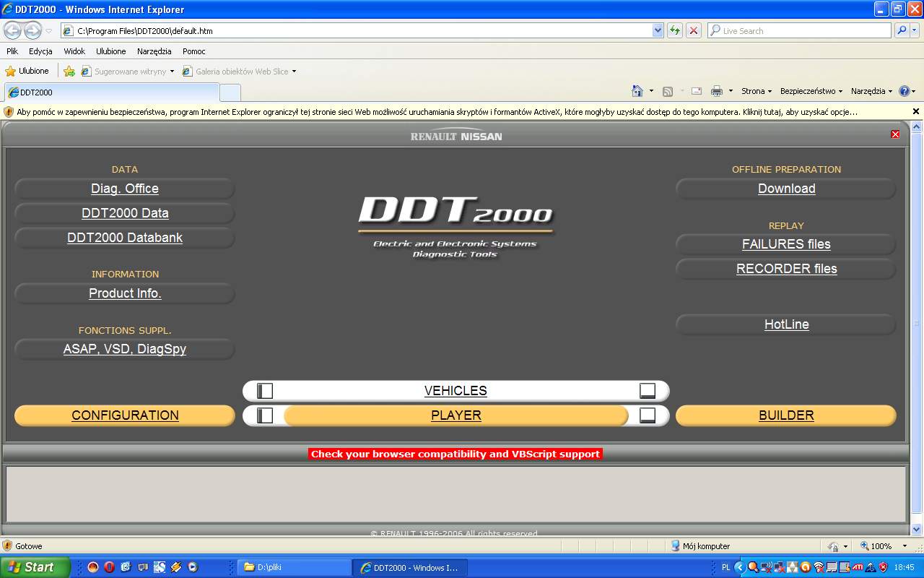The height and width of the screenshot is (578, 924).
Task: Expand the address bar history dropdown
Action: (x=658, y=31)
